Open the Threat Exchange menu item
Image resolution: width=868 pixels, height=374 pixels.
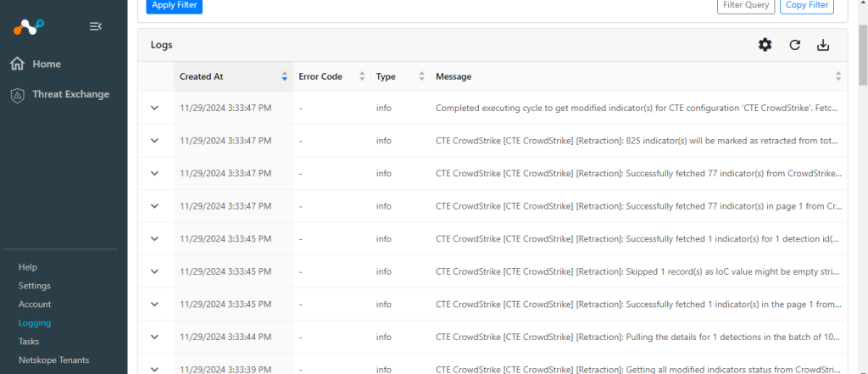point(71,94)
